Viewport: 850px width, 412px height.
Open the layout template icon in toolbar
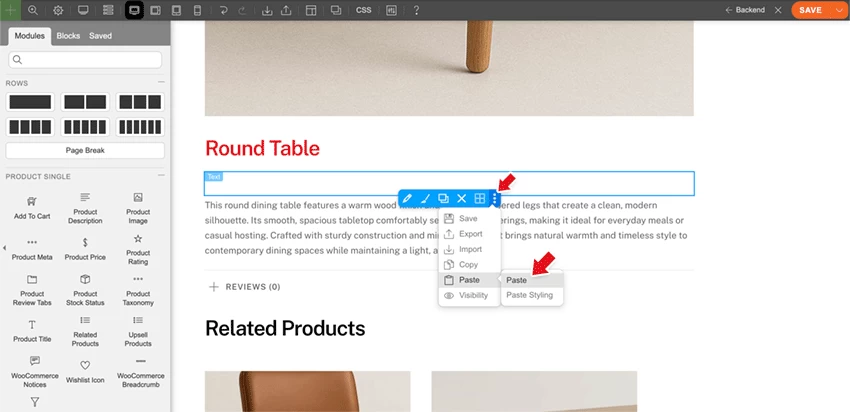click(x=311, y=10)
